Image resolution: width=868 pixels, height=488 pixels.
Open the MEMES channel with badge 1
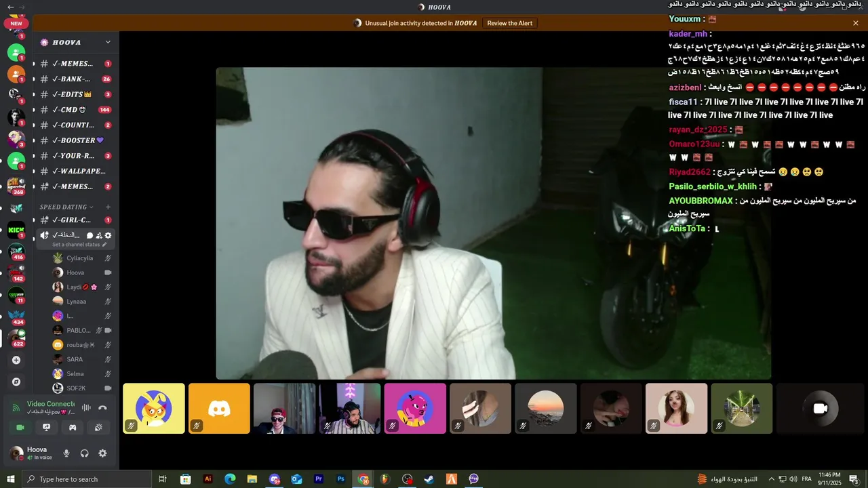coord(75,64)
